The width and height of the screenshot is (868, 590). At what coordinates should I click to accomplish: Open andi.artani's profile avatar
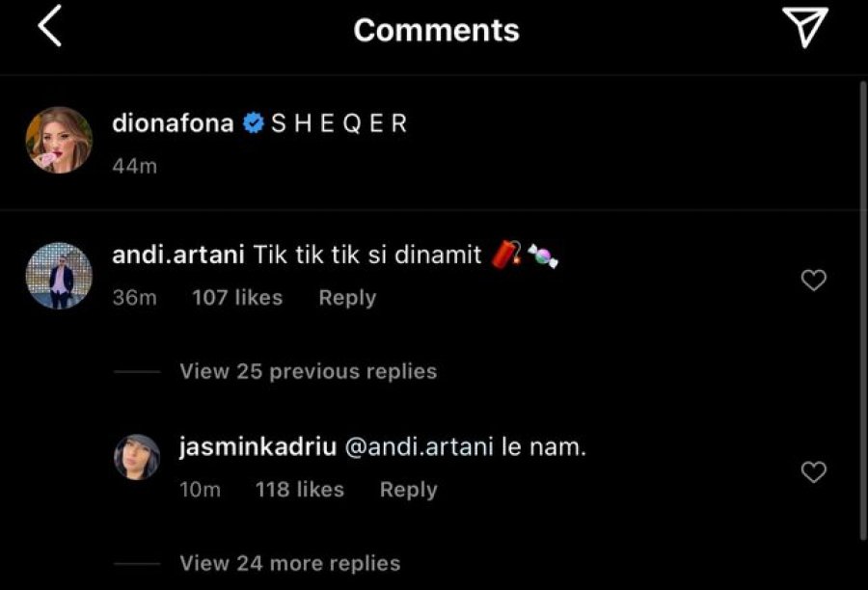coord(59,275)
